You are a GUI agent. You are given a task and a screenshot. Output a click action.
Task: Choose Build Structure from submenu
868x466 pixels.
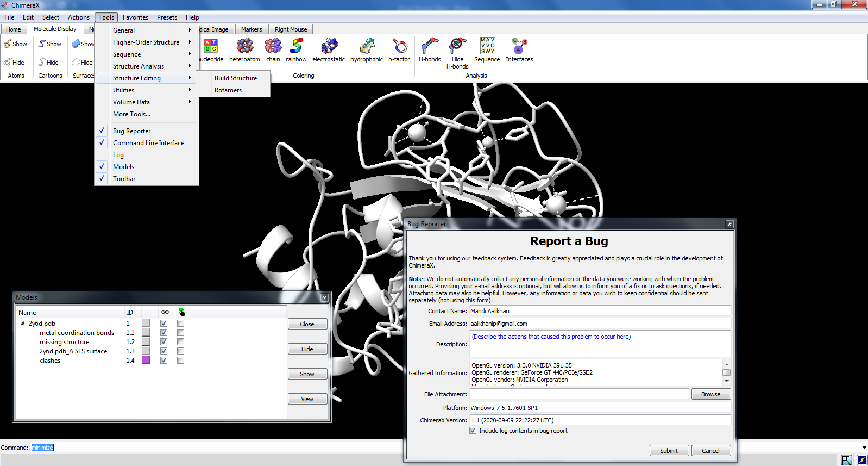236,78
